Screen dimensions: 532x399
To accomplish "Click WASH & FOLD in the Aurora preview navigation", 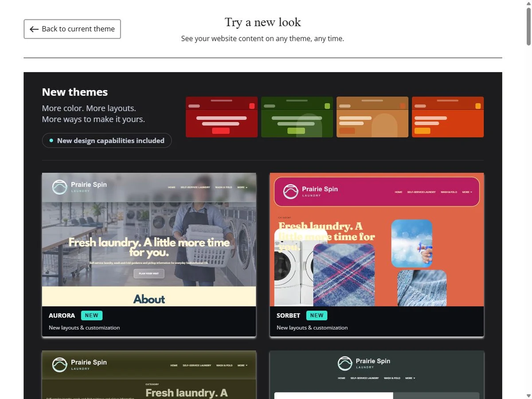I will coord(223,187).
